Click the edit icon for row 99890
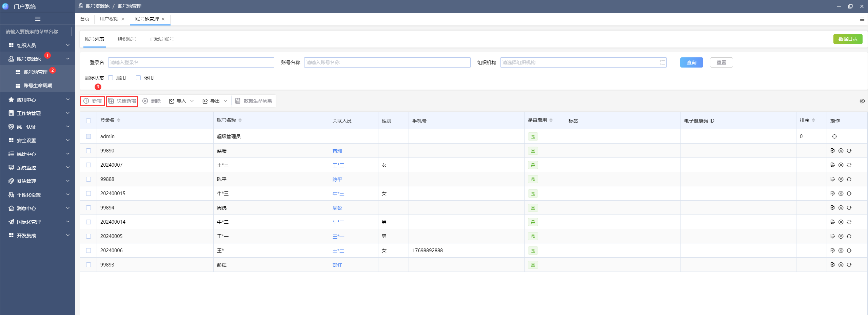Image resolution: width=868 pixels, height=315 pixels. click(x=832, y=151)
